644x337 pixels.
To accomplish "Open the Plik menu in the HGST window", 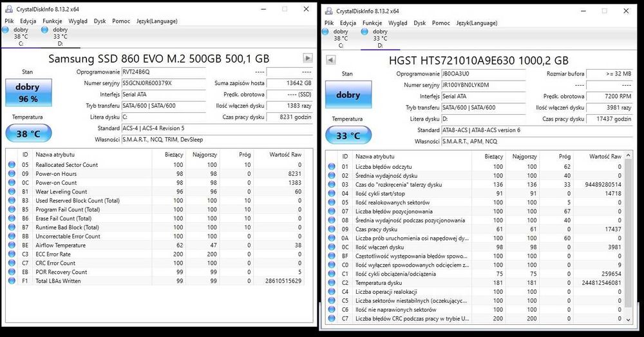I will coord(329,23).
